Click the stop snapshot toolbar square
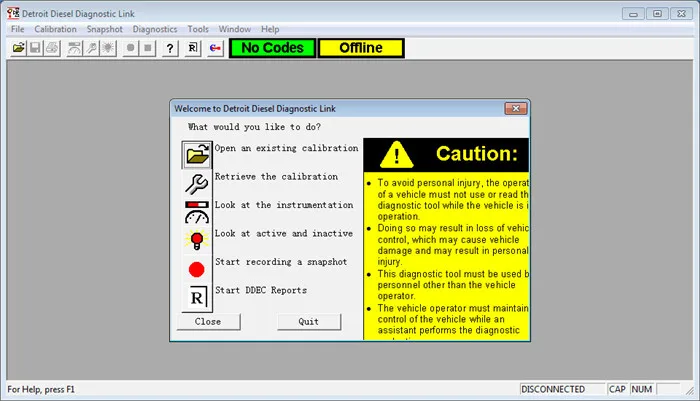 148,48
